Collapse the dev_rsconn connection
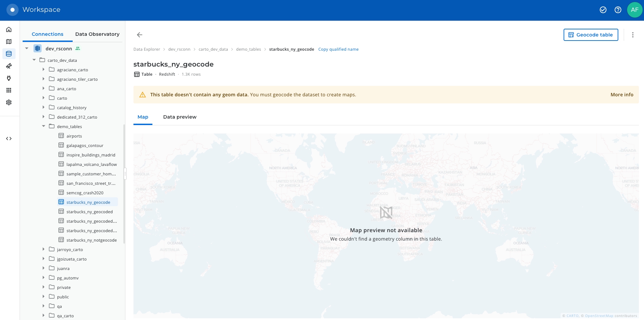644x320 pixels. pyautogui.click(x=27, y=49)
